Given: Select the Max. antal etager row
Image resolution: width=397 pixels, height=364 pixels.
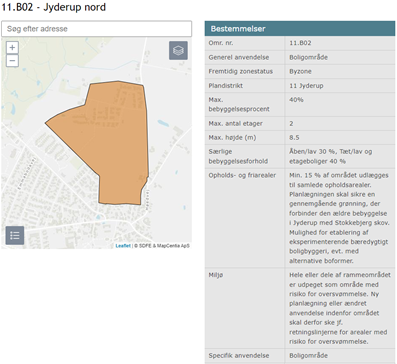Looking at the screenshot, I should click(x=300, y=123).
